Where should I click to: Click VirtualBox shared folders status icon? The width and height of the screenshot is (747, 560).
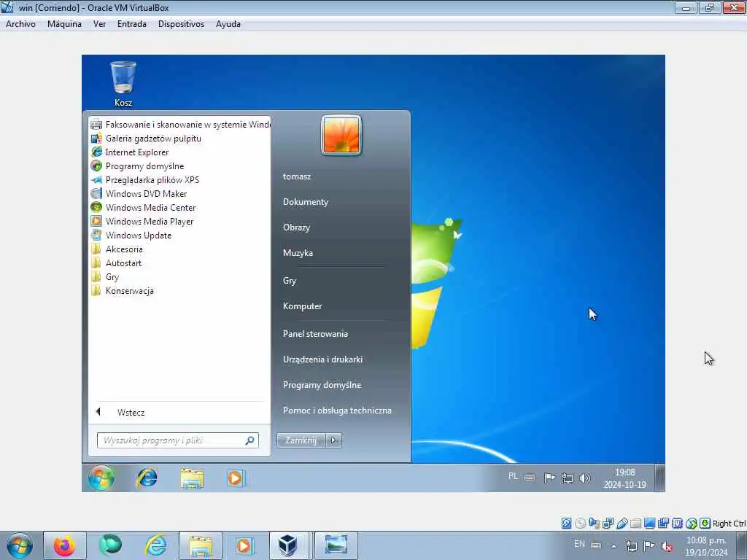coord(635,524)
